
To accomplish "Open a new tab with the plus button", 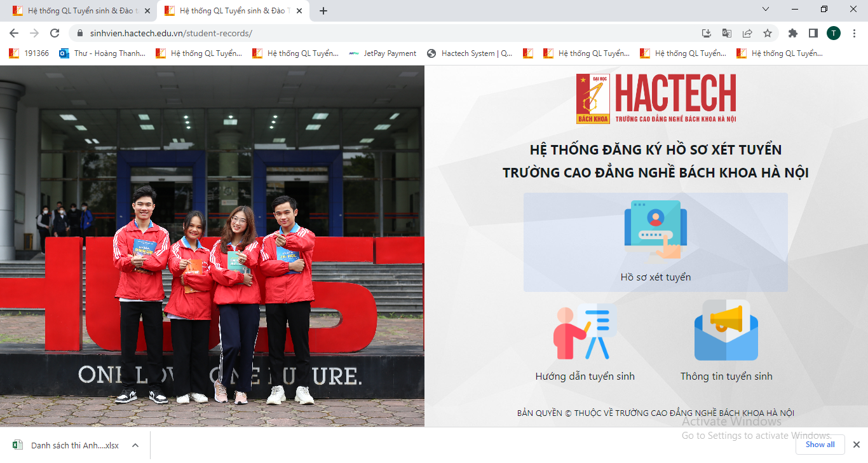I will pyautogui.click(x=323, y=11).
